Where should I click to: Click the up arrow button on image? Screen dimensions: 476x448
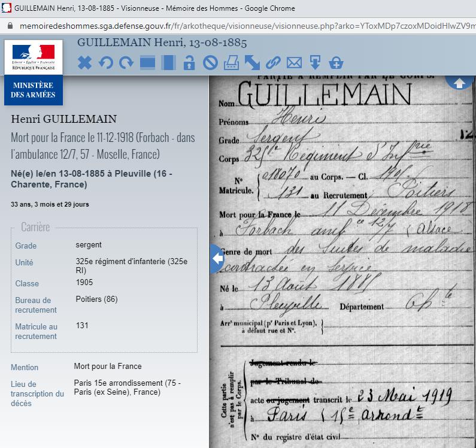(459, 82)
